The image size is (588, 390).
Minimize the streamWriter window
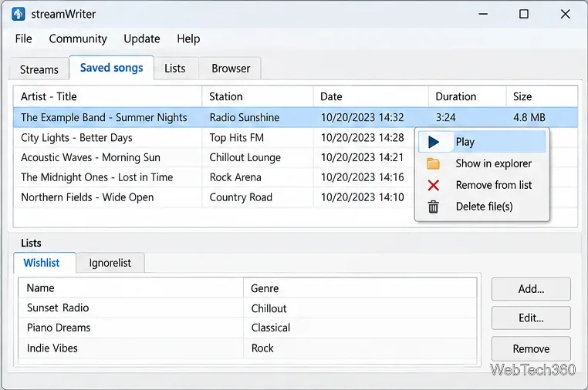[x=483, y=14]
